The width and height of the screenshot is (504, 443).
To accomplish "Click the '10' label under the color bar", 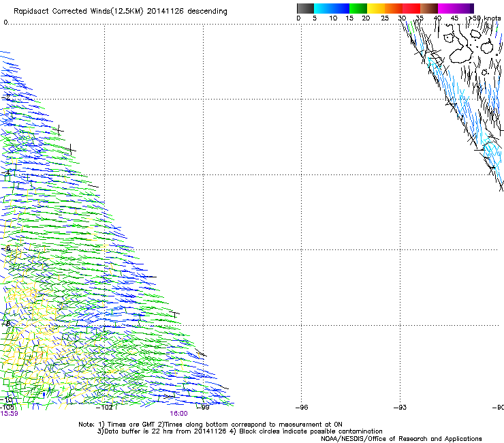I will (333, 18).
